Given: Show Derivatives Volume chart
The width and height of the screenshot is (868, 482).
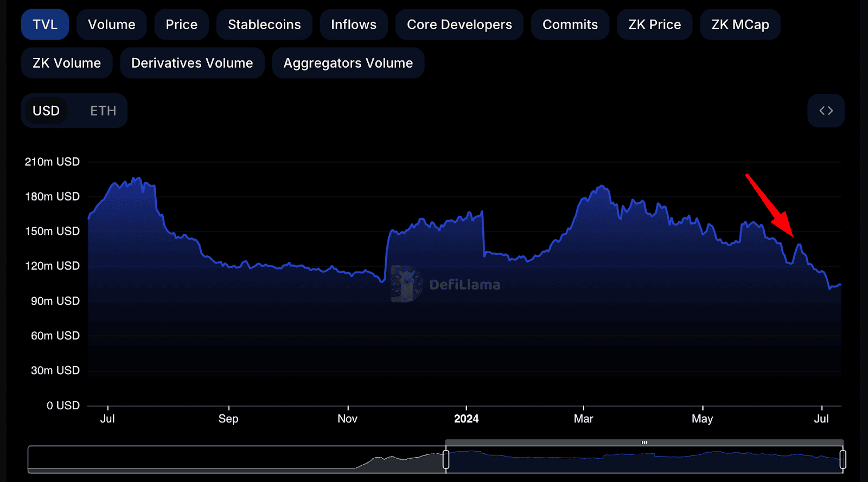Looking at the screenshot, I should click(192, 63).
